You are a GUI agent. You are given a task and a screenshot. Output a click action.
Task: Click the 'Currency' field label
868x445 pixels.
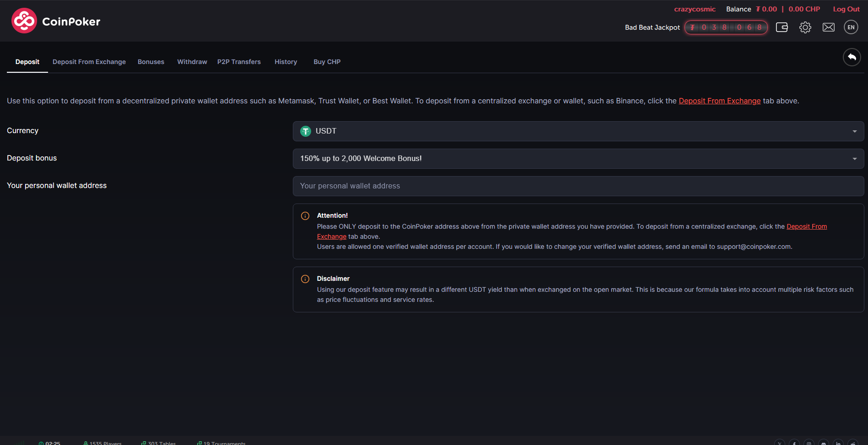click(22, 131)
